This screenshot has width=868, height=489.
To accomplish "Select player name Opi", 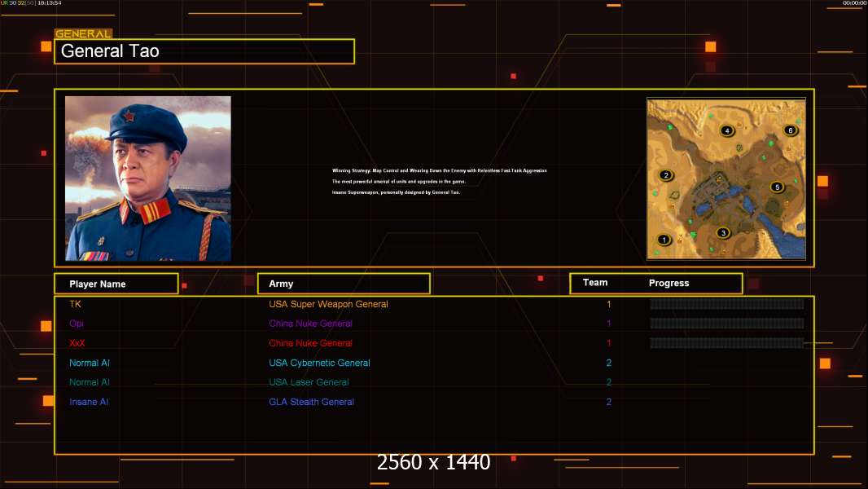I will click(x=77, y=324).
